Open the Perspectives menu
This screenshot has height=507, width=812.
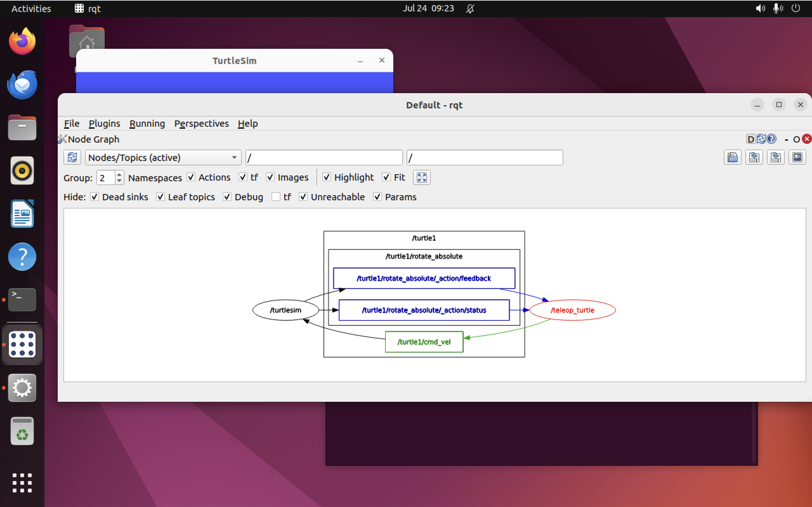[x=201, y=123]
